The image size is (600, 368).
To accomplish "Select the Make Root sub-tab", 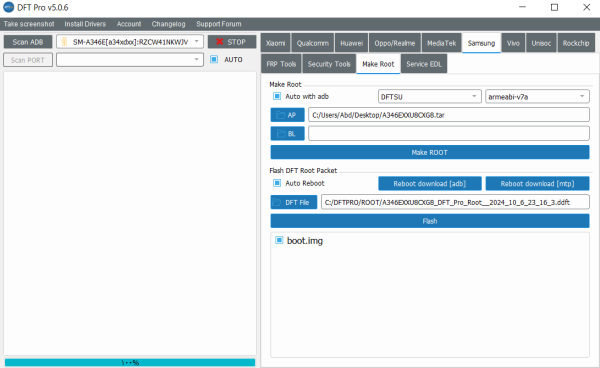I will (378, 64).
